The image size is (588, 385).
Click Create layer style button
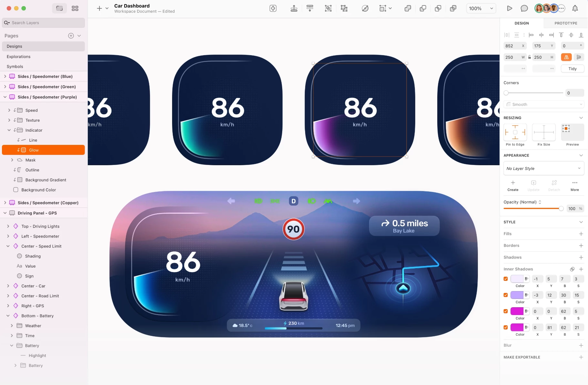point(513,186)
